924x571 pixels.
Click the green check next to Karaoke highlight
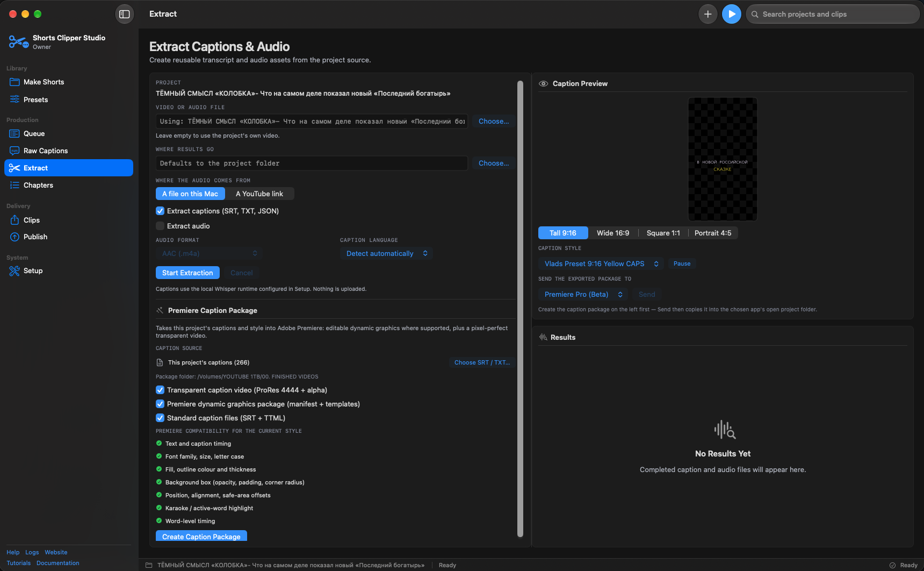pos(159,508)
